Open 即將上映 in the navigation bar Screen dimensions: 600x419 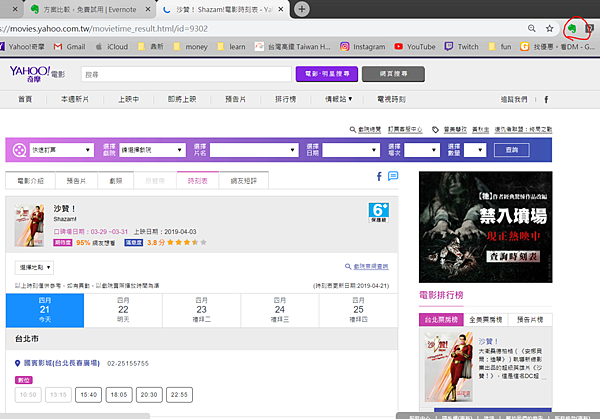[182, 99]
